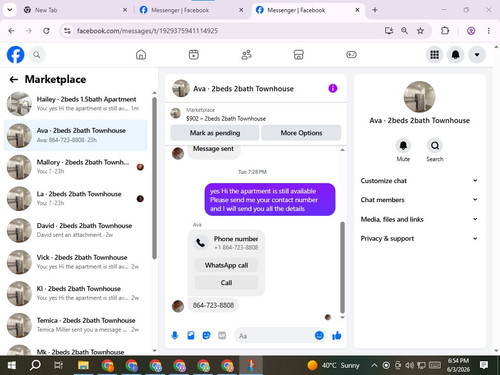Click the More Options button
The height and width of the screenshot is (375, 500).
301,133
